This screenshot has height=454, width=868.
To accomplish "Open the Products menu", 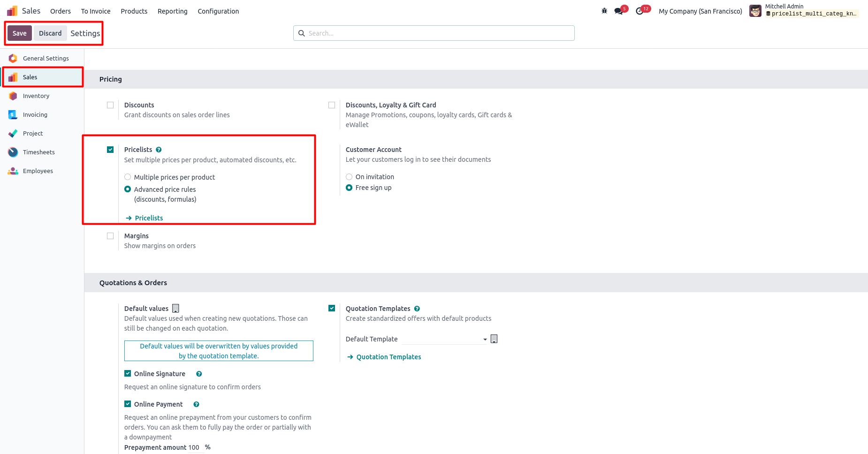I will click(134, 11).
